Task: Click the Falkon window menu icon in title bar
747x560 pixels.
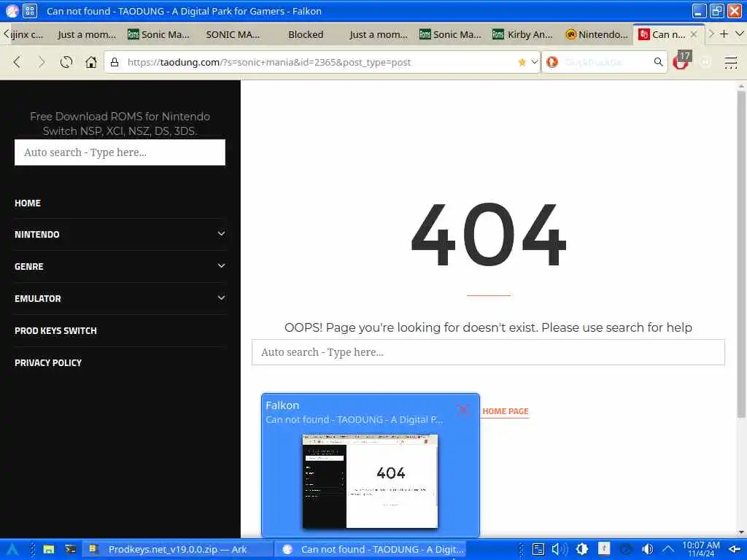Action: coord(12,10)
